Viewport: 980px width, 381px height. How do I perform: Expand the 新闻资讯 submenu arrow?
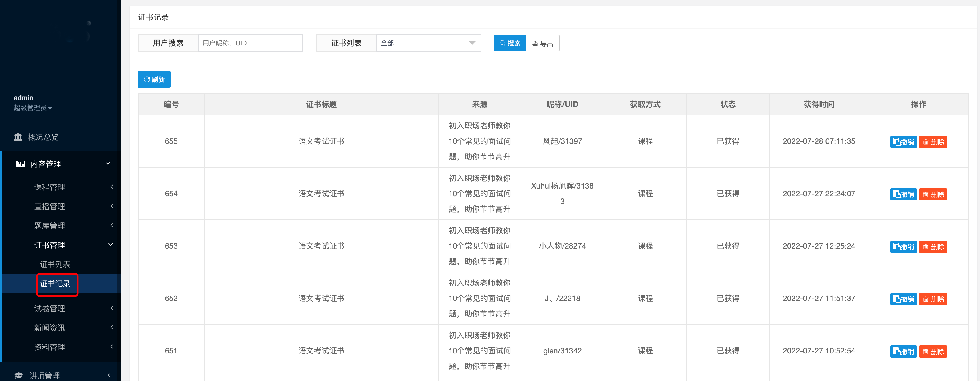click(x=112, y=328)
